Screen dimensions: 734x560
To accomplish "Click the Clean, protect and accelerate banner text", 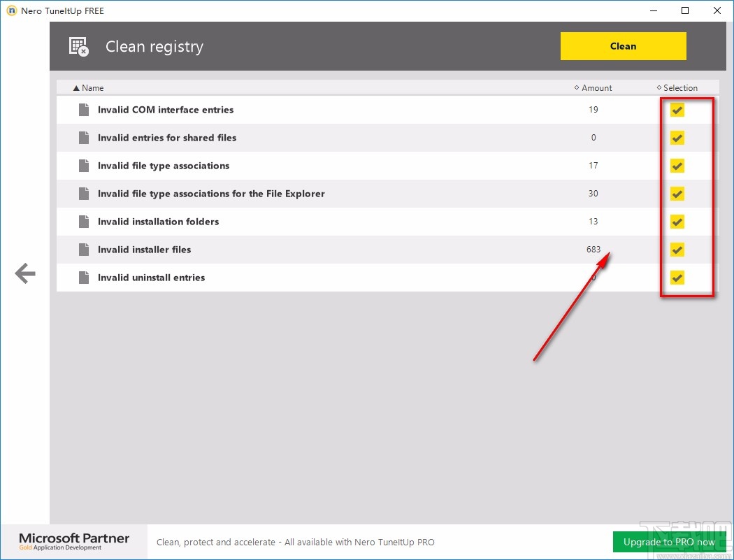I will click(x=296, y=543).
